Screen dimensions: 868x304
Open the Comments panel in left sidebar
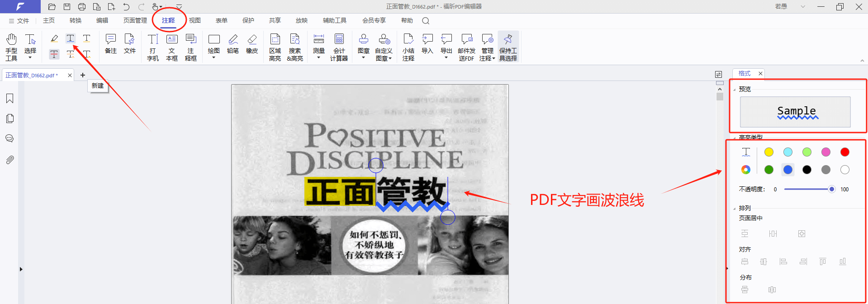(x=10, y=138)
